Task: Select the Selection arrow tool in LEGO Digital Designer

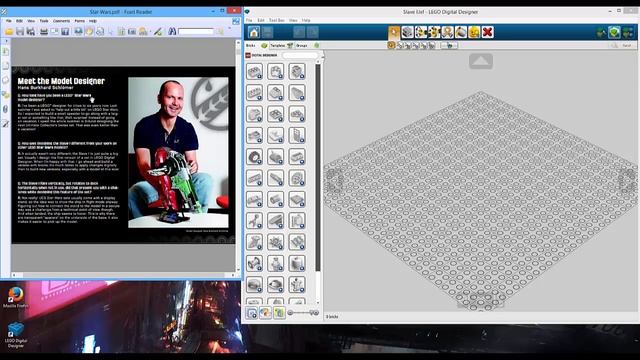Action: point(394,32)
